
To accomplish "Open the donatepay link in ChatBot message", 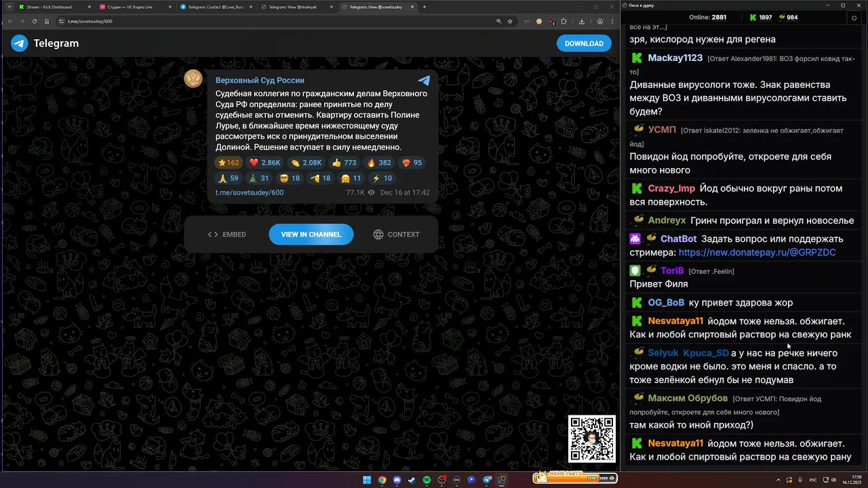I will coord(757,252).
